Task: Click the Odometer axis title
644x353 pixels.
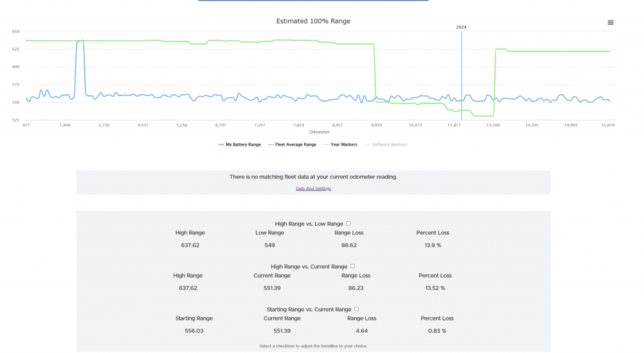Action: [319, 132]
